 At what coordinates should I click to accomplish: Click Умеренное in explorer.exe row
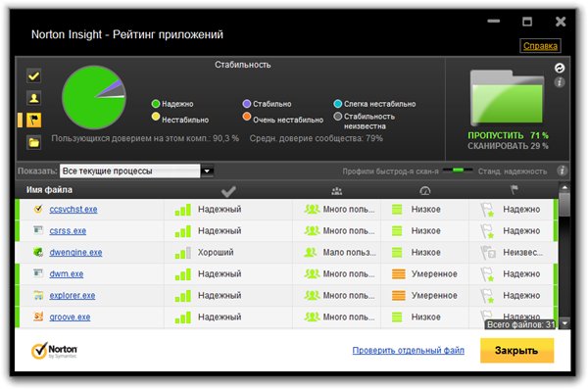coord(434,296)
